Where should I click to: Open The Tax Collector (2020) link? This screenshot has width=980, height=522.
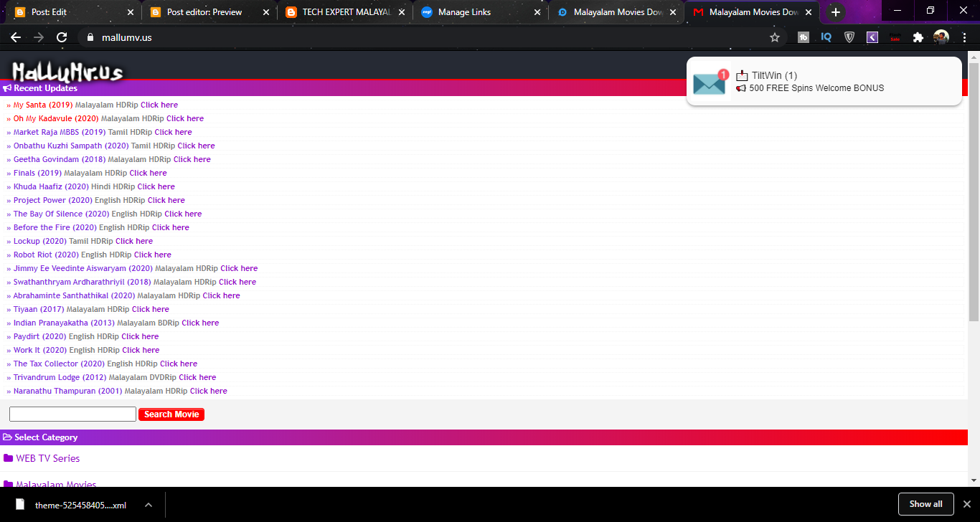pos(59,364)
